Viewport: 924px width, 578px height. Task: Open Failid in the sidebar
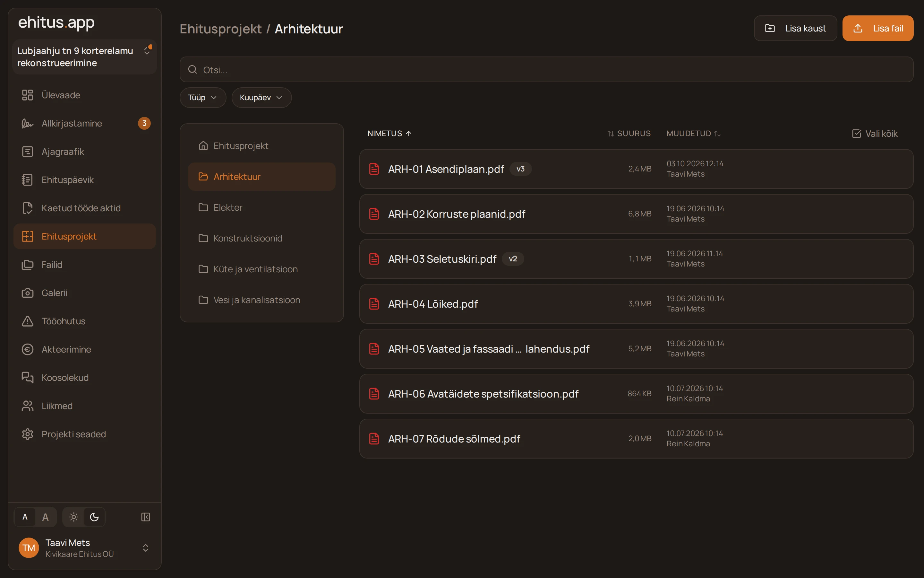(x=84, y=265)
